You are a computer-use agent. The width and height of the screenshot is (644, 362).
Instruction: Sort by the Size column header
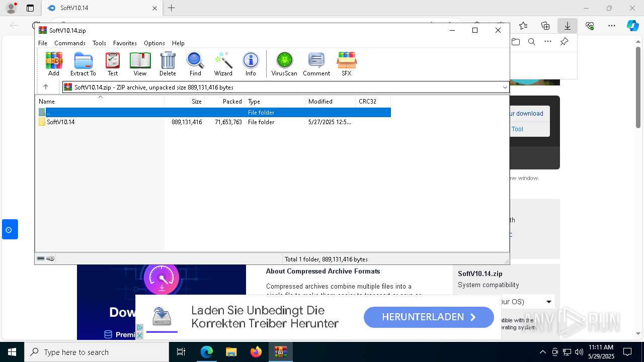(x=185, y=102)
